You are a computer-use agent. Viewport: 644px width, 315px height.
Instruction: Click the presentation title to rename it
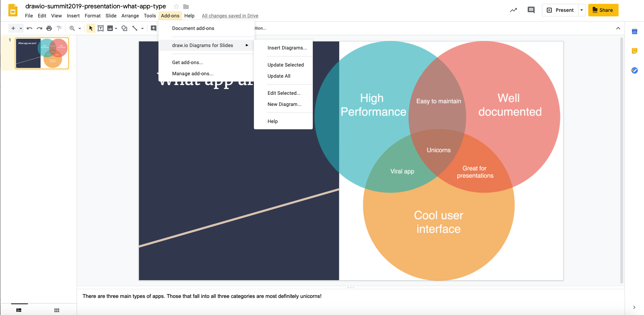click(x=96, y=6)
